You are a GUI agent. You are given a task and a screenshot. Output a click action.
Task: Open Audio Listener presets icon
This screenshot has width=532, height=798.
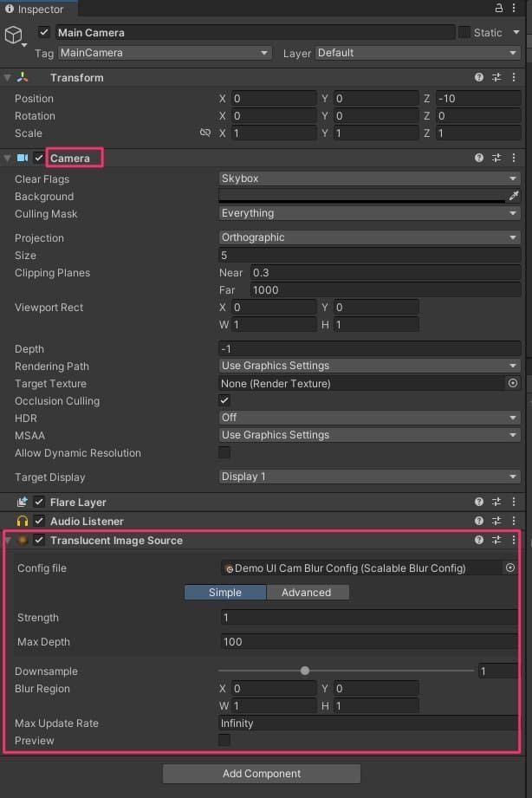tap(496, 521)
